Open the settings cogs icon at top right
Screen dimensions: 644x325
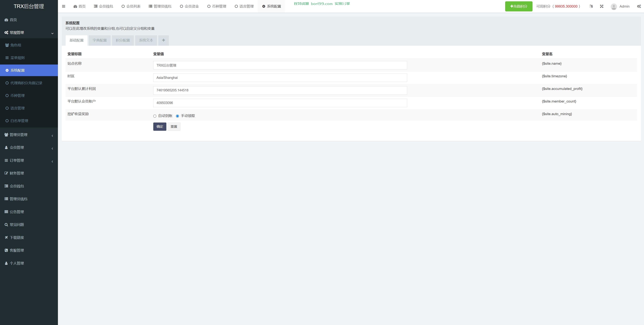(x=639, y=6)
